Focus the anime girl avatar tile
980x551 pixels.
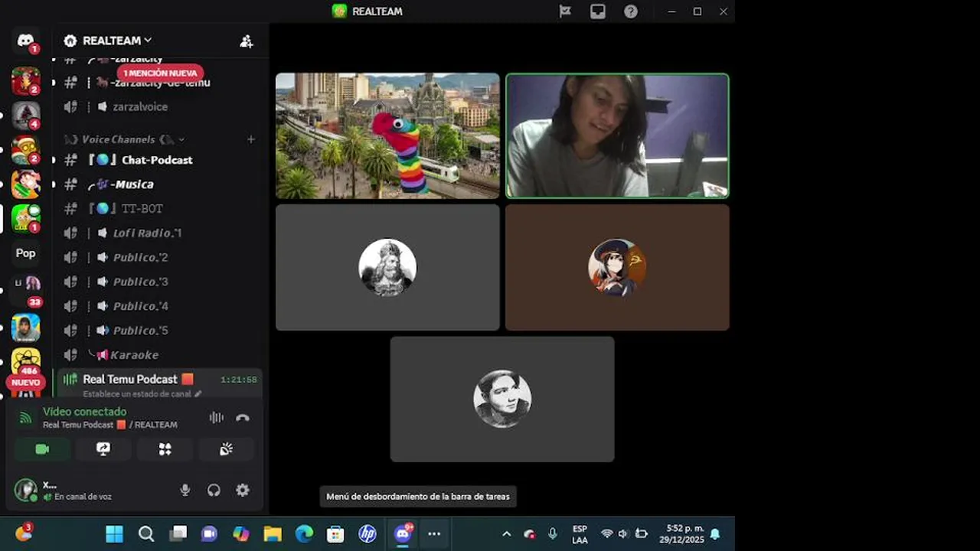click(x=617, y=267)
